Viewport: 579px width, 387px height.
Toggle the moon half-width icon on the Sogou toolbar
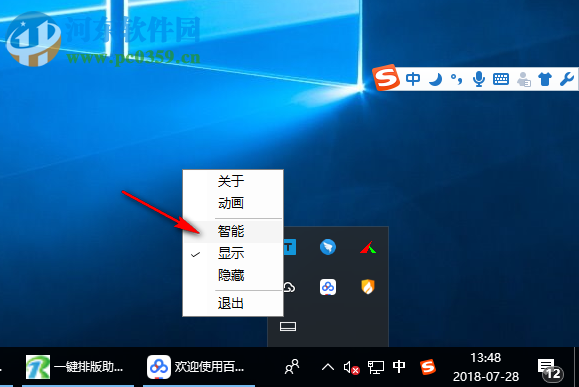tap(436, 79)
